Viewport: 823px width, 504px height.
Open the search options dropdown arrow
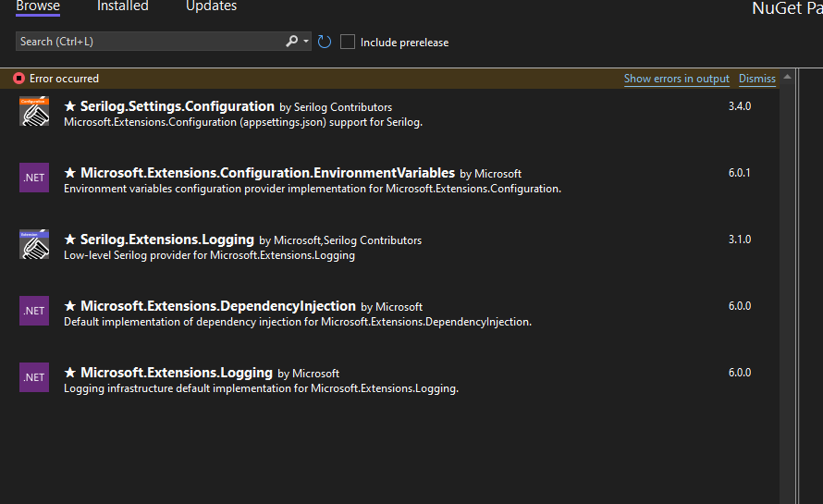306,42
